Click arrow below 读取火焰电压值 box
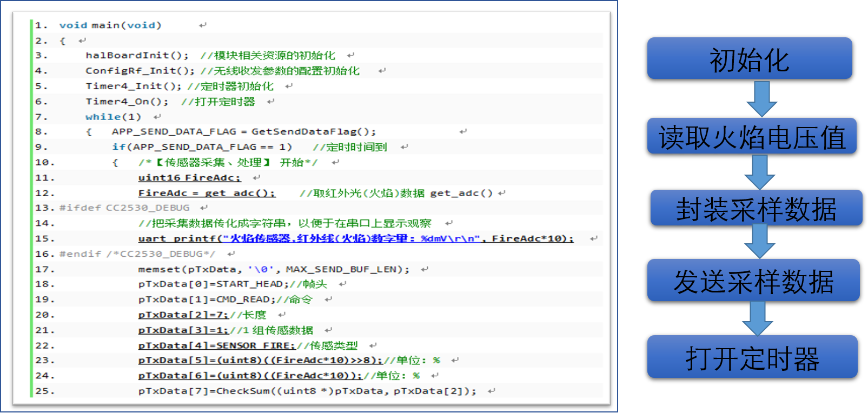 pyautogui.click(x=760, y=172)
